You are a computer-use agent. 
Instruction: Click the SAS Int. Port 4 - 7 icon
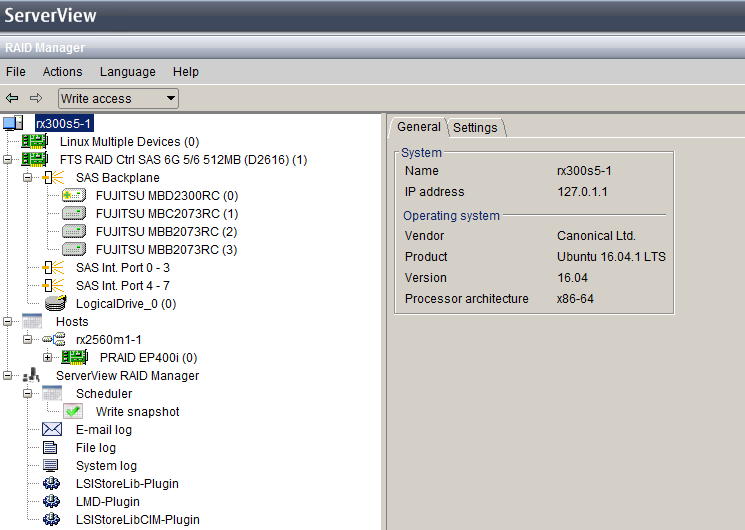tap(53, 286)
